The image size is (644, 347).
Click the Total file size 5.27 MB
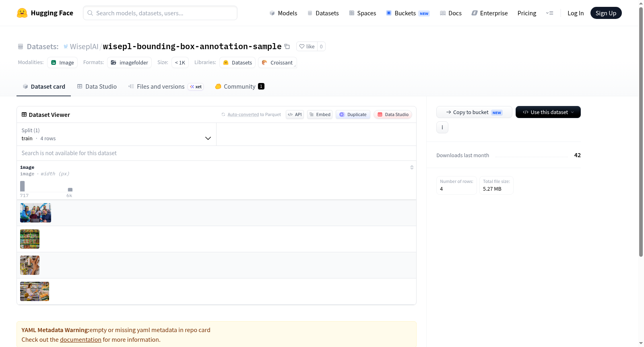pos(496,185)
